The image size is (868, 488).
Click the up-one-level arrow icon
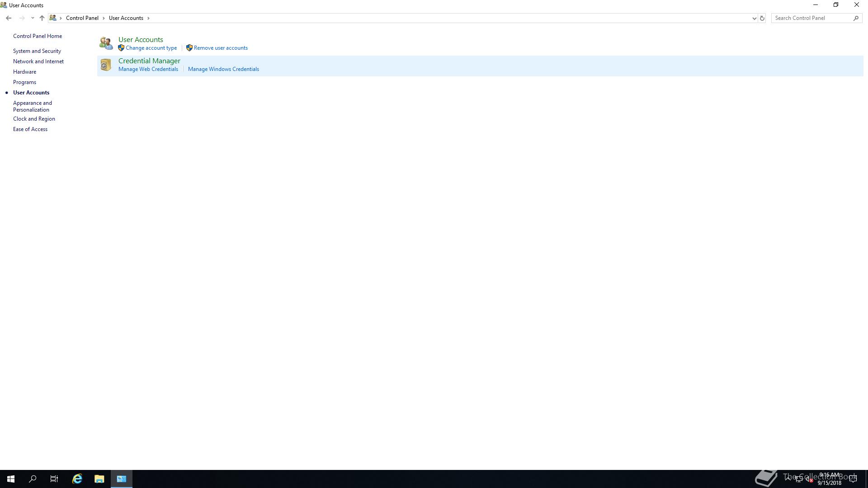click(42, 18)
